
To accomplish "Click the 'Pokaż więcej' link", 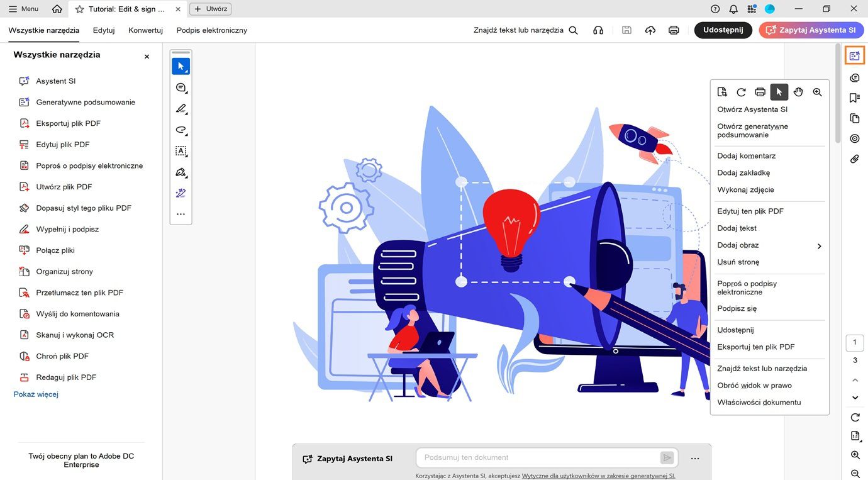I will point(36,394).
